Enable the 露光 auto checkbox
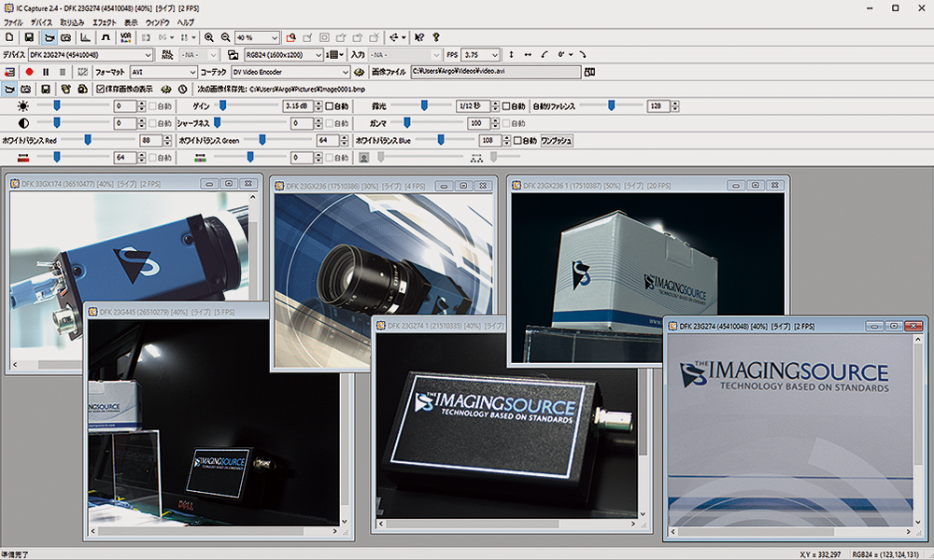Image resolution: width=934 pixels, height=560 pixels. [506, 106]
